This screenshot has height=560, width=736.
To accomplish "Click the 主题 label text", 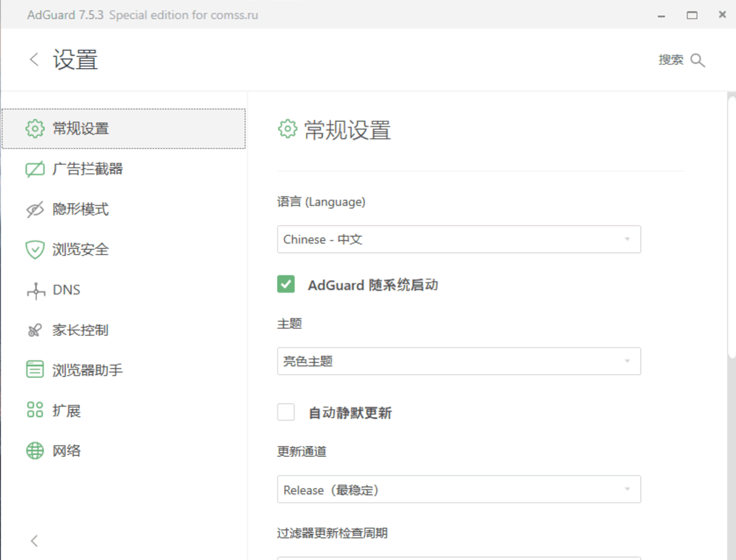I will [289, 323].
